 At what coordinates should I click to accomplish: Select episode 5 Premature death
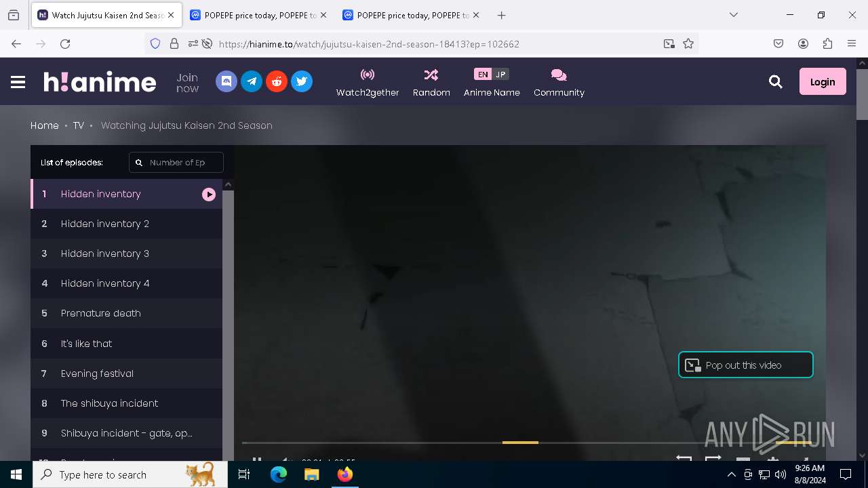coord(126,313)
